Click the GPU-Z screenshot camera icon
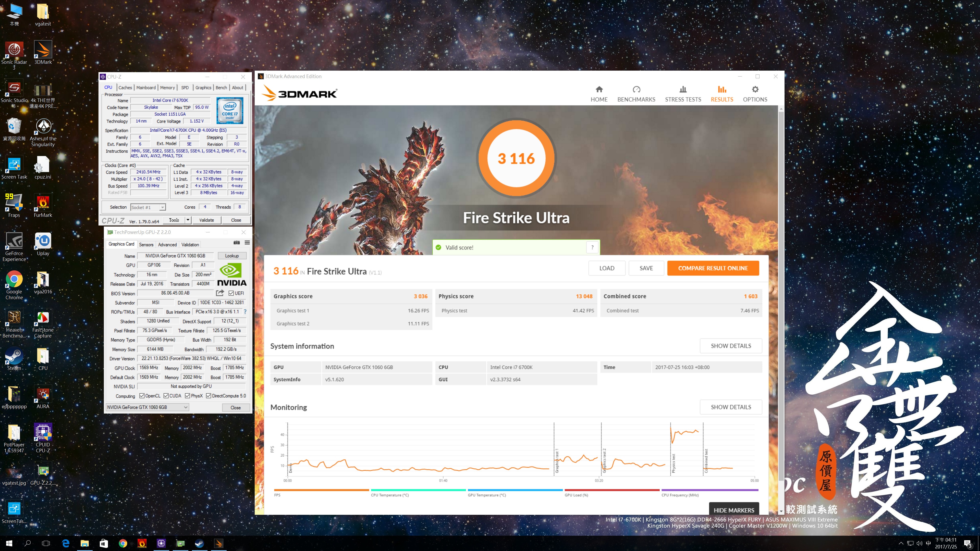980x551 pixels. (x=237, y=243)
